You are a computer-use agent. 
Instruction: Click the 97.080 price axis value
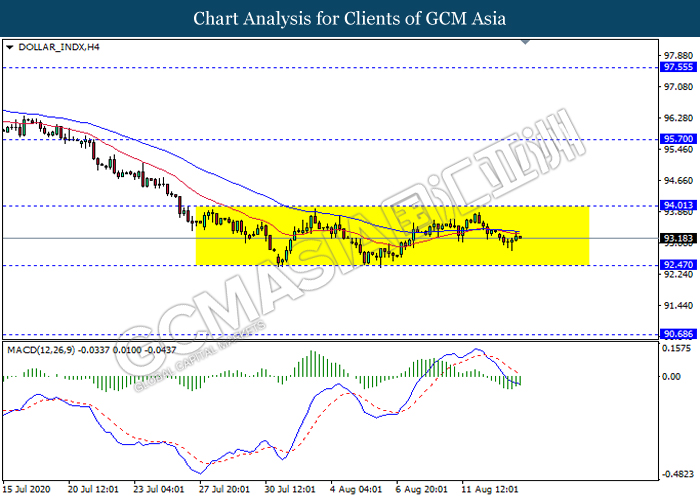pyautogui.click(x=679, y=87)
